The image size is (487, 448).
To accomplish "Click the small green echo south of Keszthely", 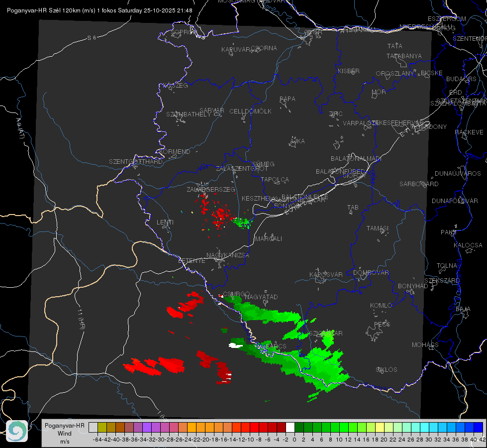I will pyautogui.click(x=242, y=223).
